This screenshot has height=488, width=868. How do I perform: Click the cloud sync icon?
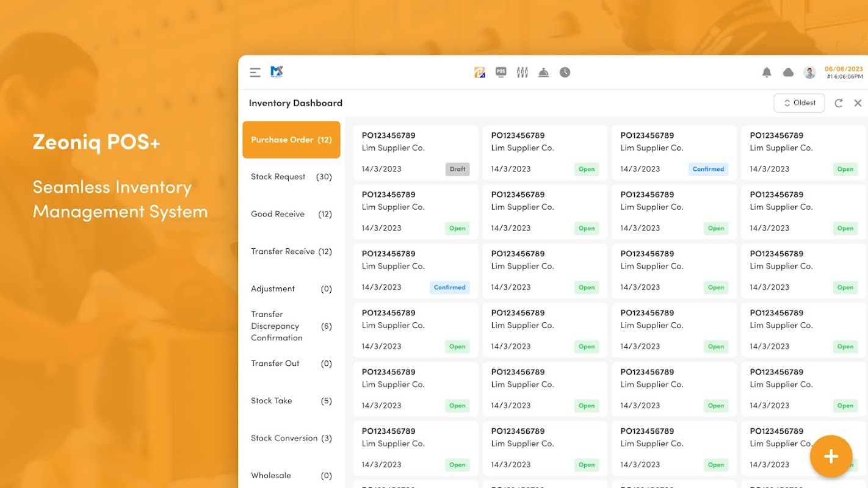[788, 73]
